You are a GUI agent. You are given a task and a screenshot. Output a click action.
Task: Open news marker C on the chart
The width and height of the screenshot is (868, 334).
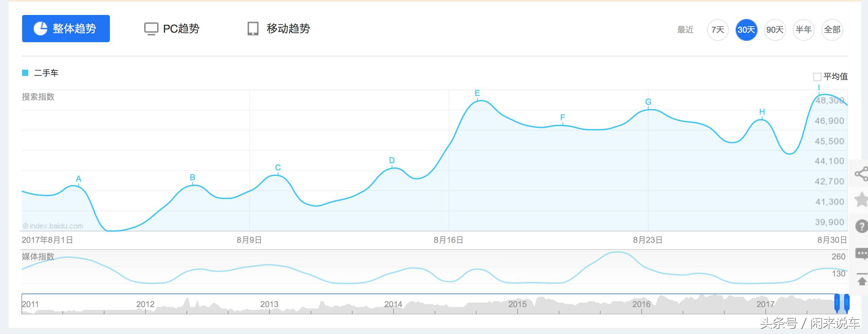click(278, 168)
